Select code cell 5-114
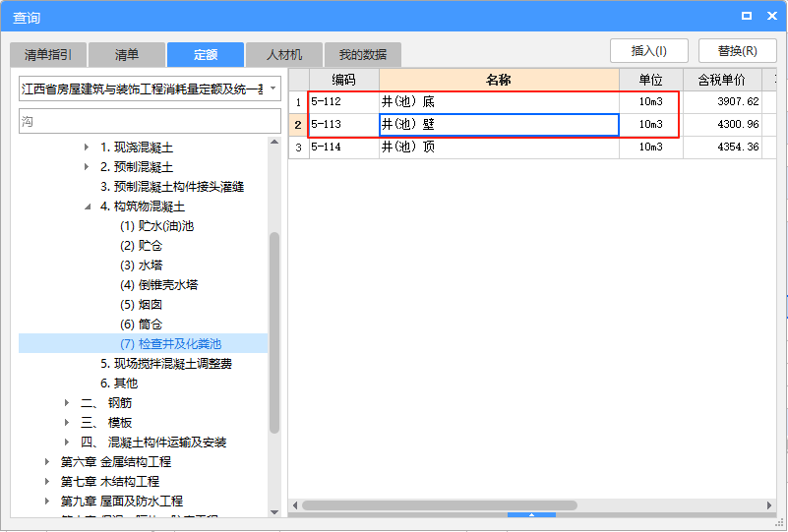Image resolution: width=788 pixels, height=532 pixels. tap(344, 148)
